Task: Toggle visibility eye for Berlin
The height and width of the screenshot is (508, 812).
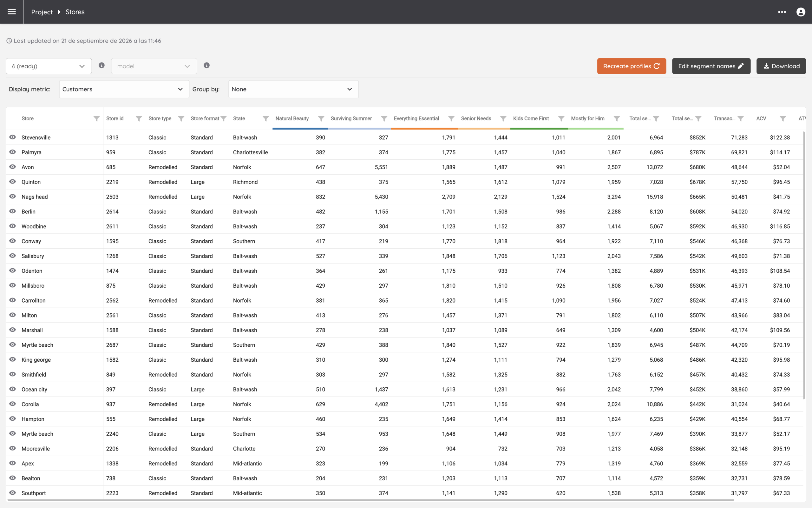Action: tap(13, 211)
